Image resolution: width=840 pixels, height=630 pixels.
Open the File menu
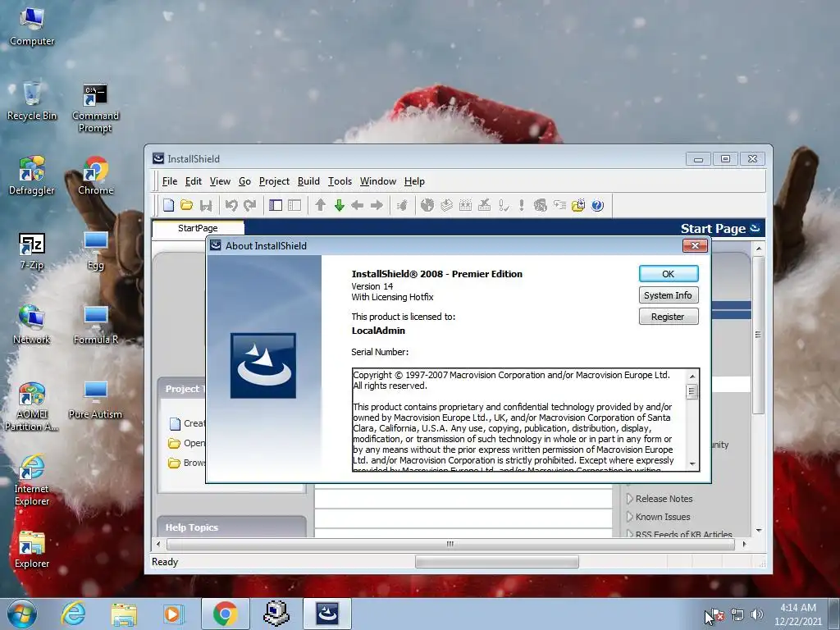[169, 181]
